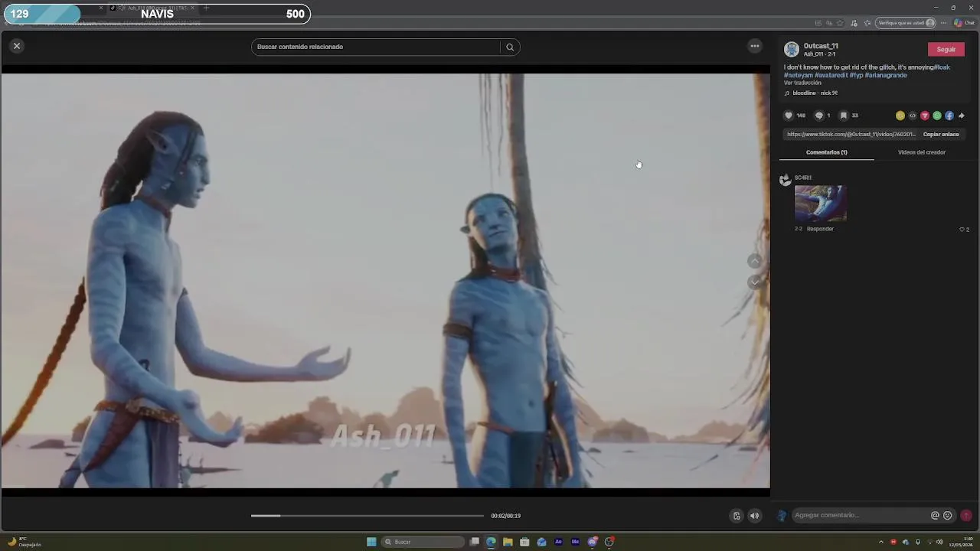Click the yellow repost share icon

900,116
